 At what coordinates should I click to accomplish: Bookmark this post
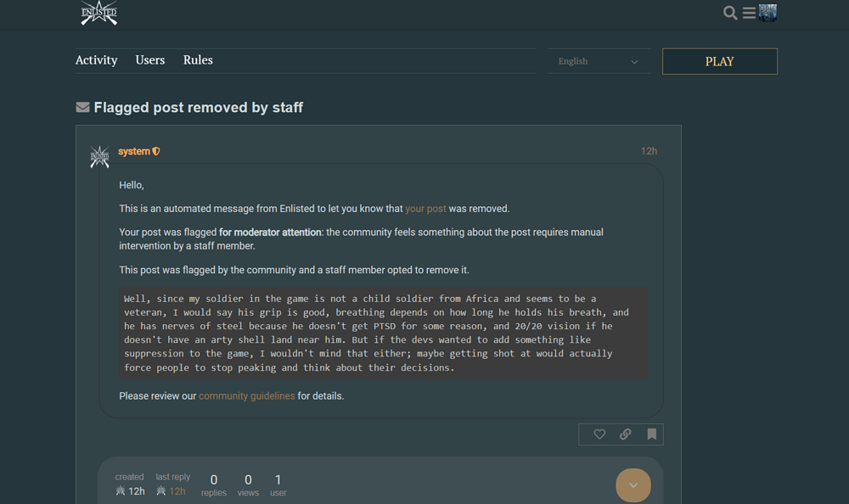point(651,434)
